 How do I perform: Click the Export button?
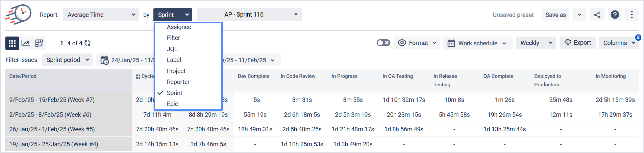577,43
